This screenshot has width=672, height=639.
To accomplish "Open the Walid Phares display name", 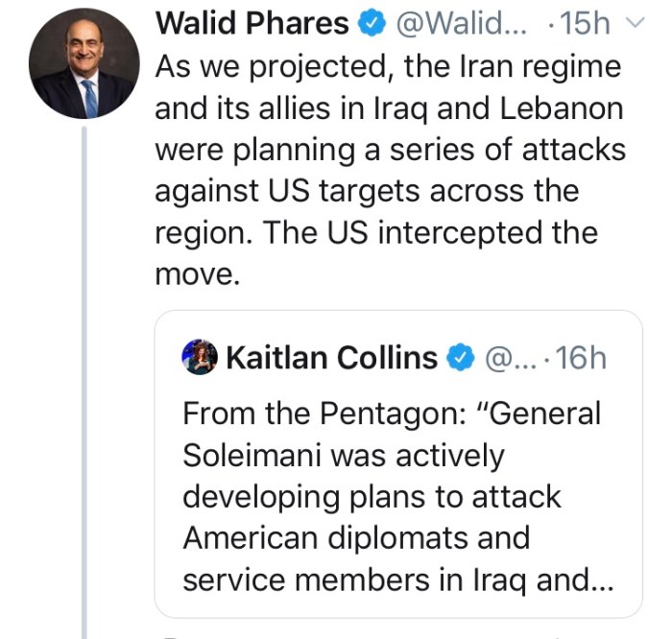I will point(252,23).
